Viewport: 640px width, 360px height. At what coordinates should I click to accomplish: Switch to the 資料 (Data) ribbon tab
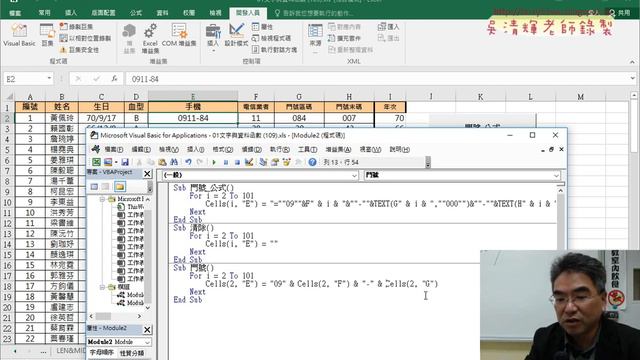pos(162,13)
